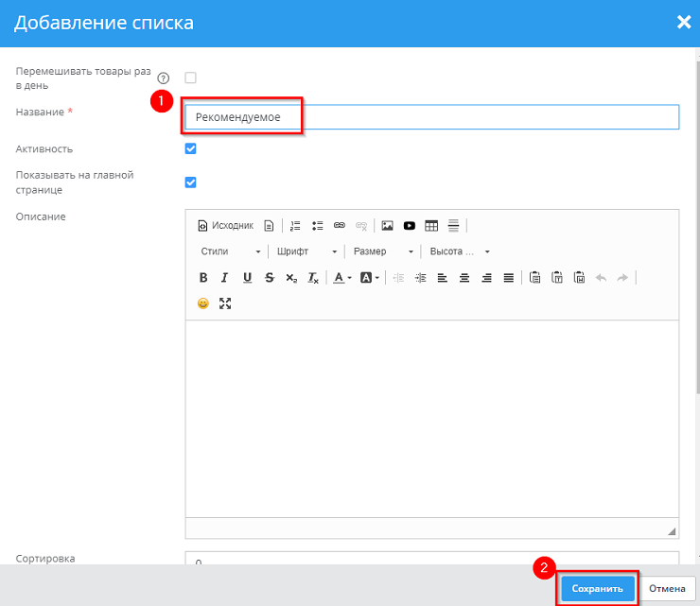Uncheck the Активность checkbox
The height and width of the screenshot is (606, 700).
click(190, 148)
